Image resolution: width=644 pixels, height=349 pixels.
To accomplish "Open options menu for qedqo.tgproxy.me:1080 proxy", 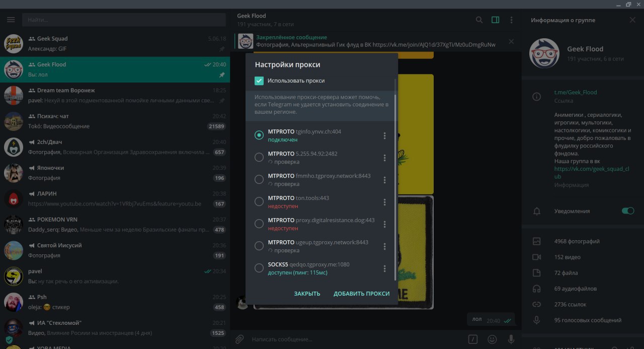I will 385,268.
